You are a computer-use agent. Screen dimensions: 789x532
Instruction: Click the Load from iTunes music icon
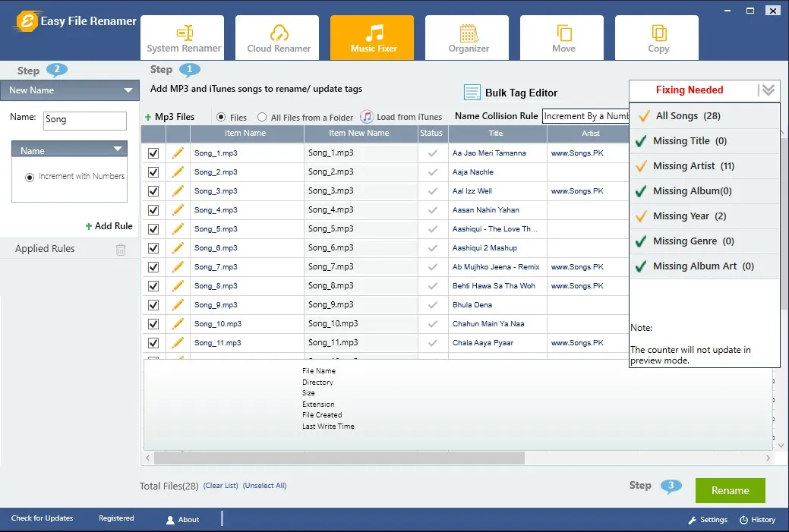(367, 117)
